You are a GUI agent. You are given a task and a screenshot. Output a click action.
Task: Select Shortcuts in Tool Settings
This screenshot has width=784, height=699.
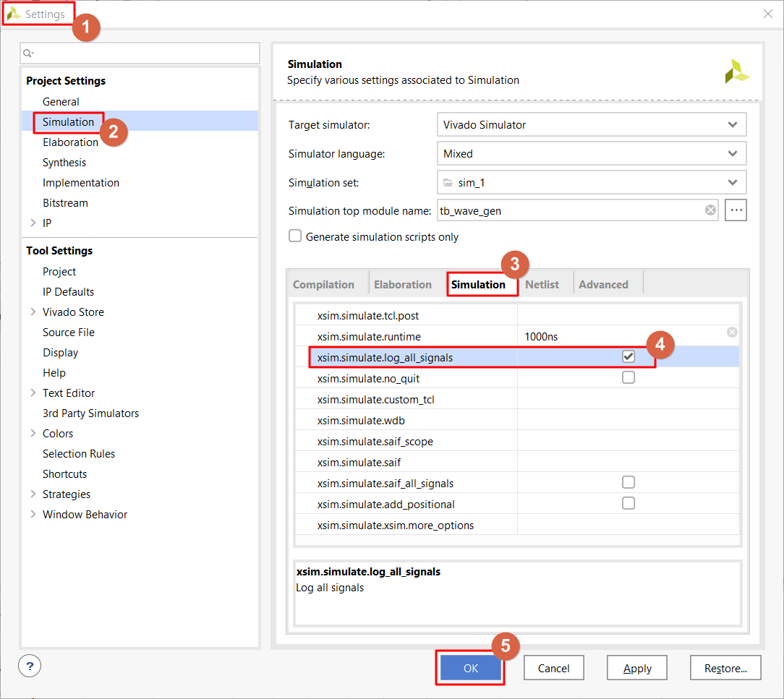tap(64, 473)
